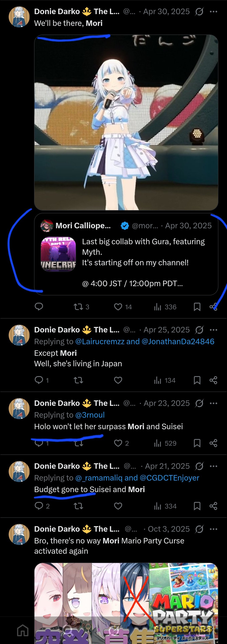Like the "We'll be there, Mori" post
Image resolution: width=227 pixels, height=644 pixels.
(x=118, y=307)
